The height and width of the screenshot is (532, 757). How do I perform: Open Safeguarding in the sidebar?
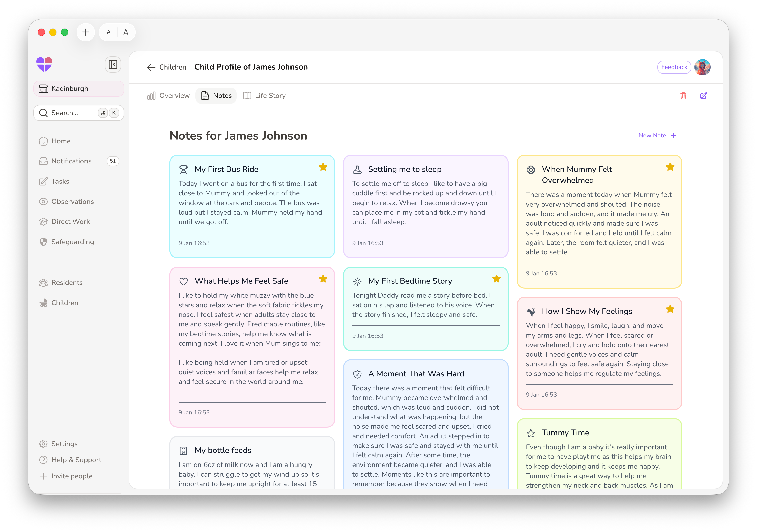tap(73, 242)
